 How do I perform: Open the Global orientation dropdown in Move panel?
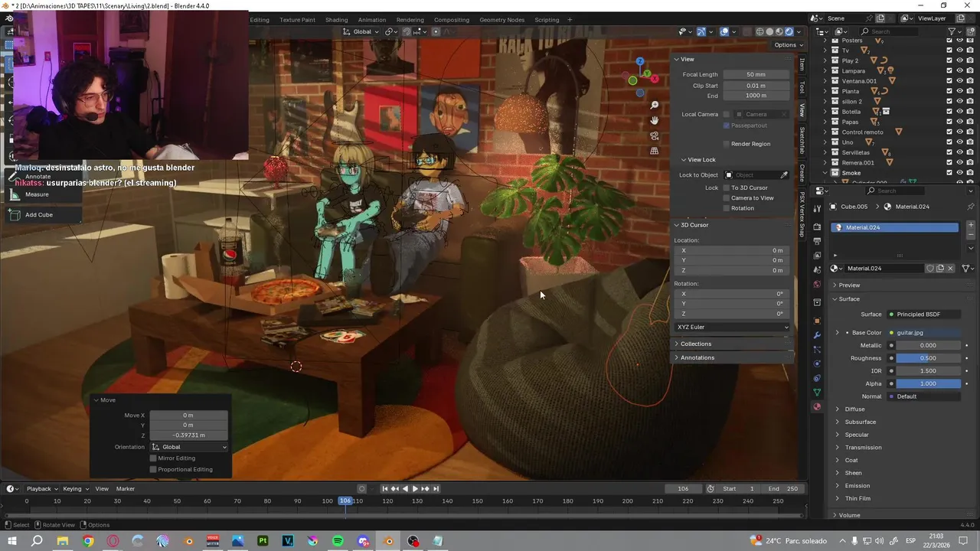(189, 447)
